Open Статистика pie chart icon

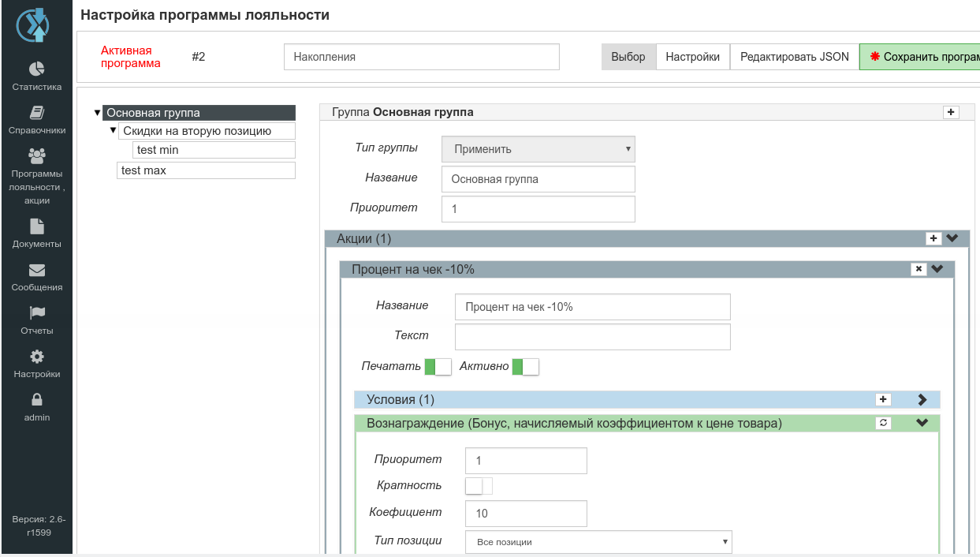click(x=37, y=69)
